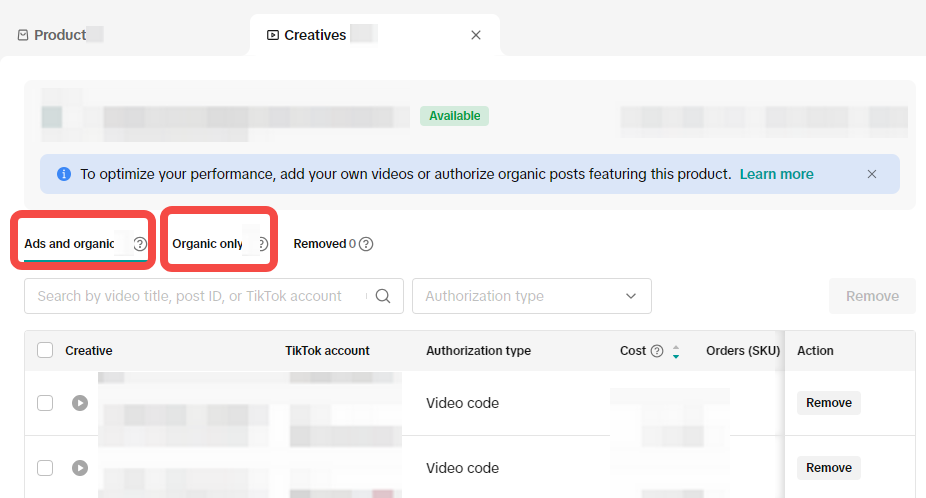Expand the Authorization type dropdown

pyautogui.click(x=532, y=296)
